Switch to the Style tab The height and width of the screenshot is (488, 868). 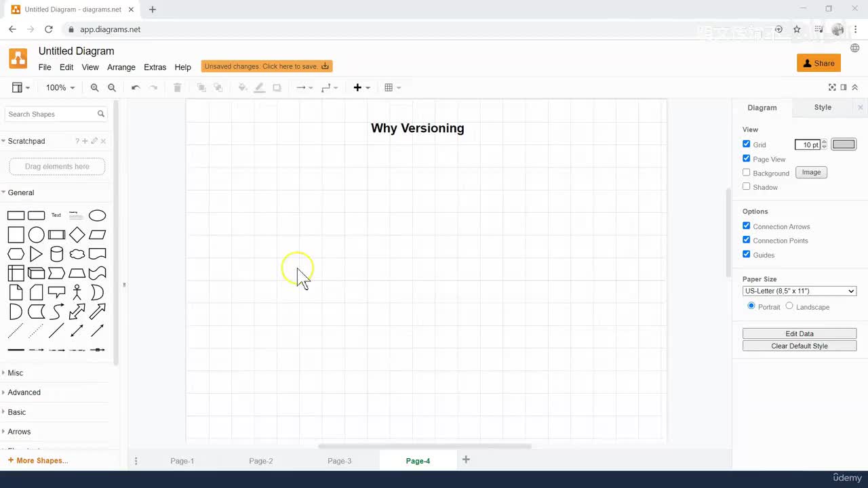823,107
